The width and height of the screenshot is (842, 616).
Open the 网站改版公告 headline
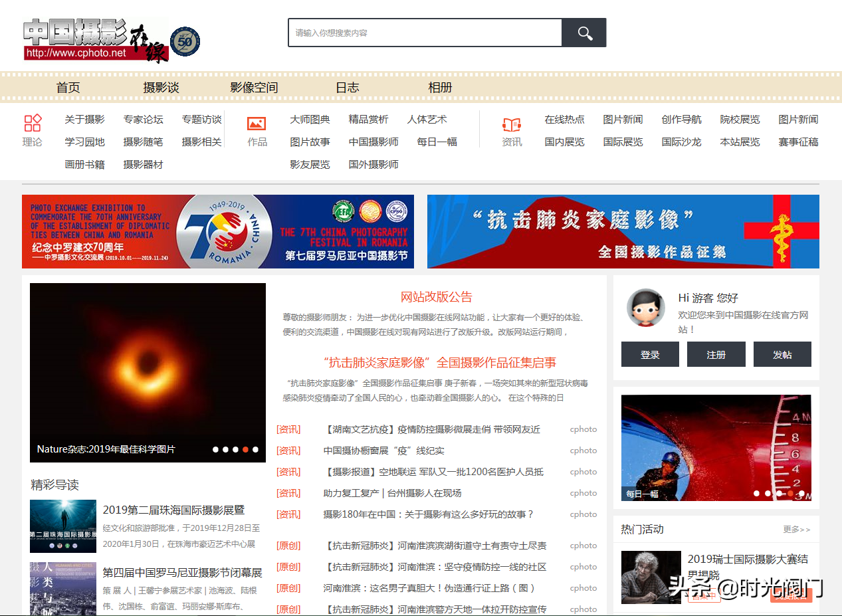[437, 297]
